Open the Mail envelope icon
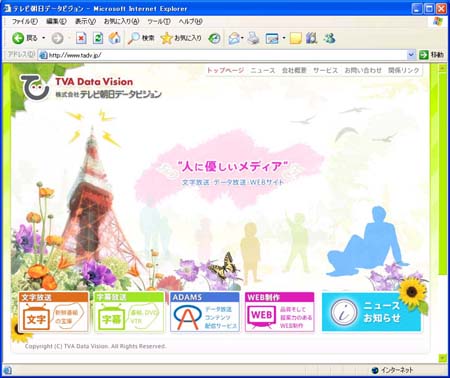 [234, 39]
